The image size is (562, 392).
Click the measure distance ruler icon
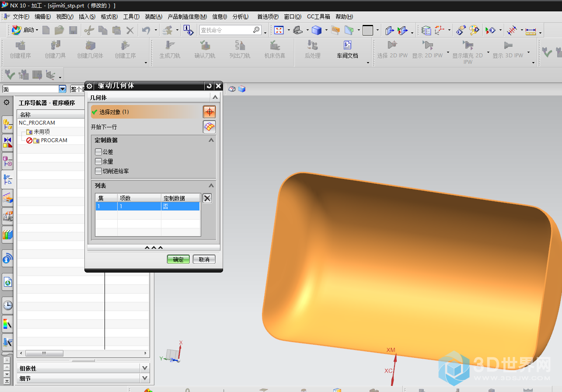click(531, 31)
